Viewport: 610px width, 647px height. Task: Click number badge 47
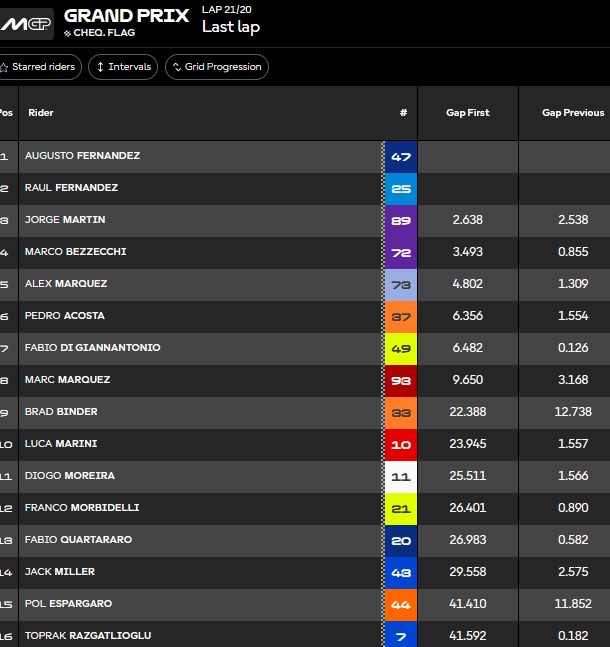401,157
